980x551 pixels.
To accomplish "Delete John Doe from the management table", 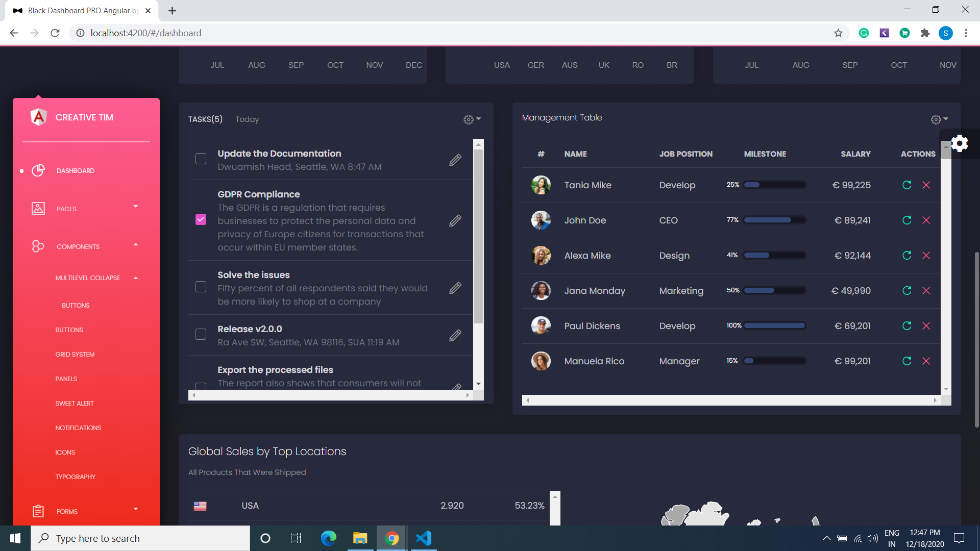I will click(927, 220).
